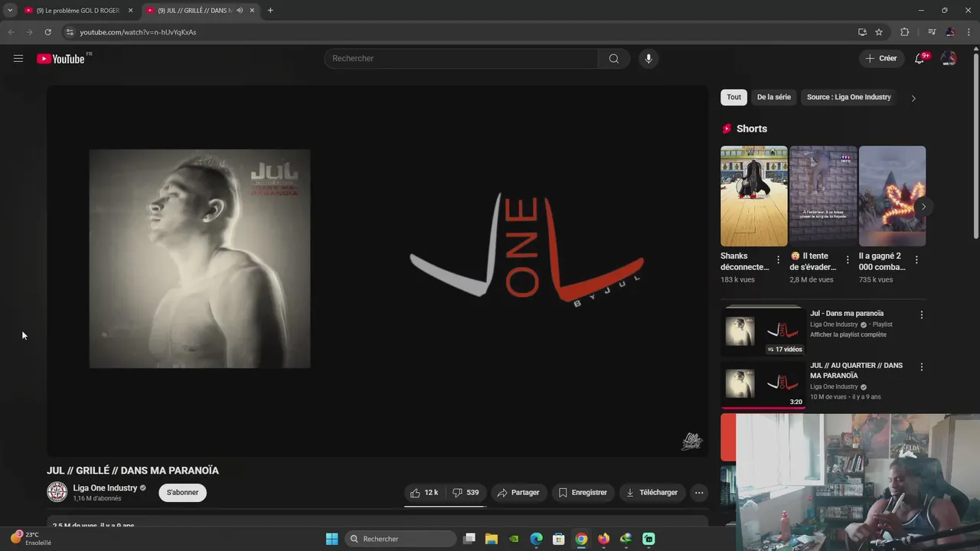This screenshot has height=551, width=980.
Task: Open weather widget showing 23°C Ensoleillé
Action: coord(31,539)
